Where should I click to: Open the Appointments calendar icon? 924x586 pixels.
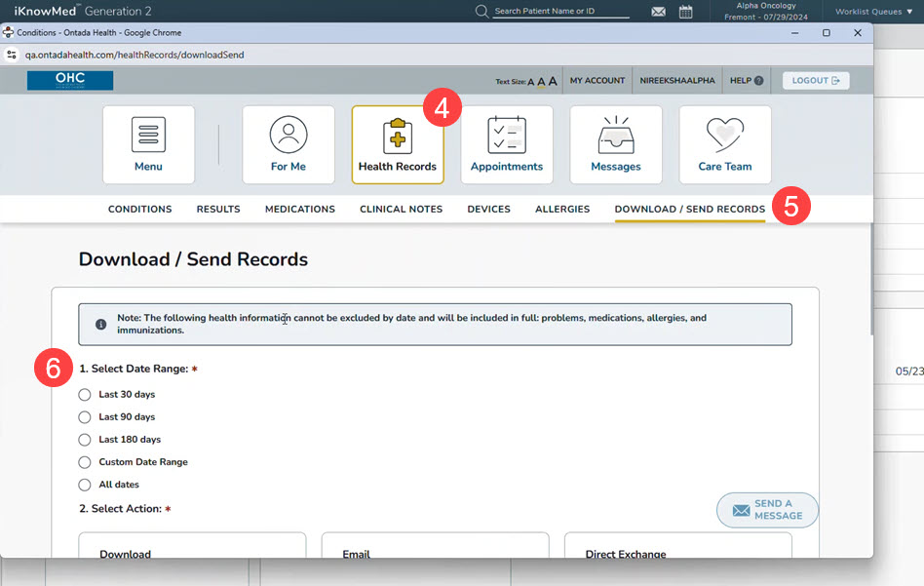click(x=507, y=136)
